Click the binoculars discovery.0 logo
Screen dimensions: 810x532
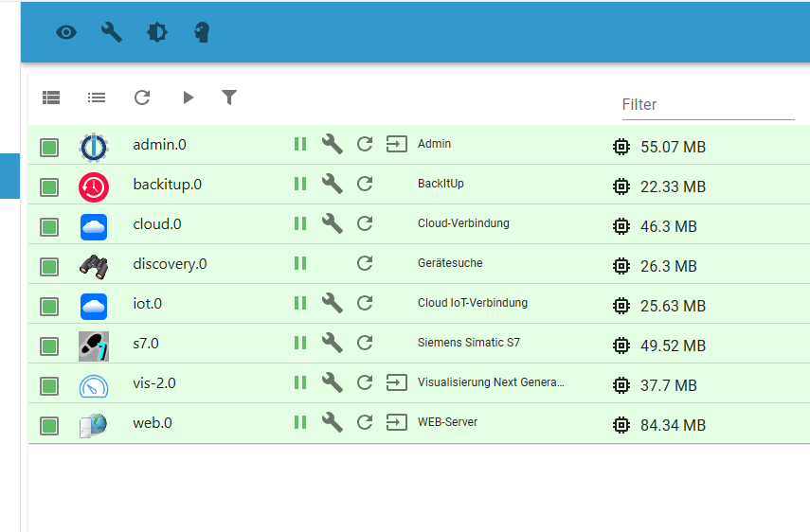point(94,267)
